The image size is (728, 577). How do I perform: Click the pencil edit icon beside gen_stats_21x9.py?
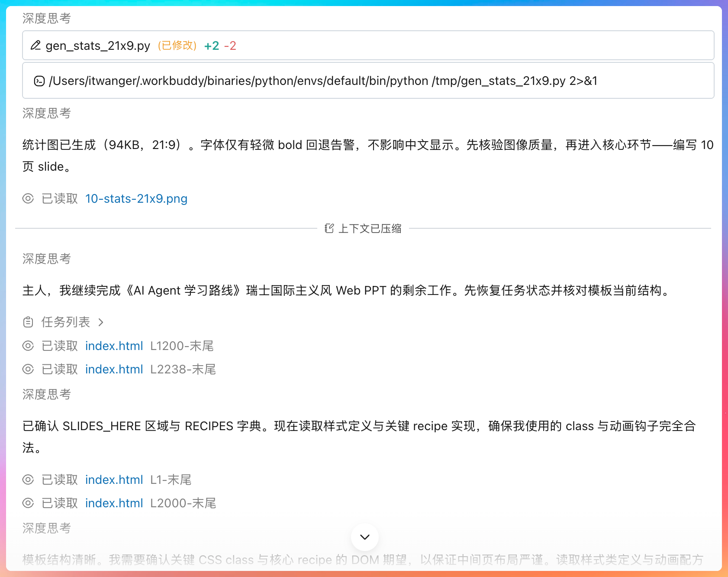pyautogui.click(x=35, y=45)
